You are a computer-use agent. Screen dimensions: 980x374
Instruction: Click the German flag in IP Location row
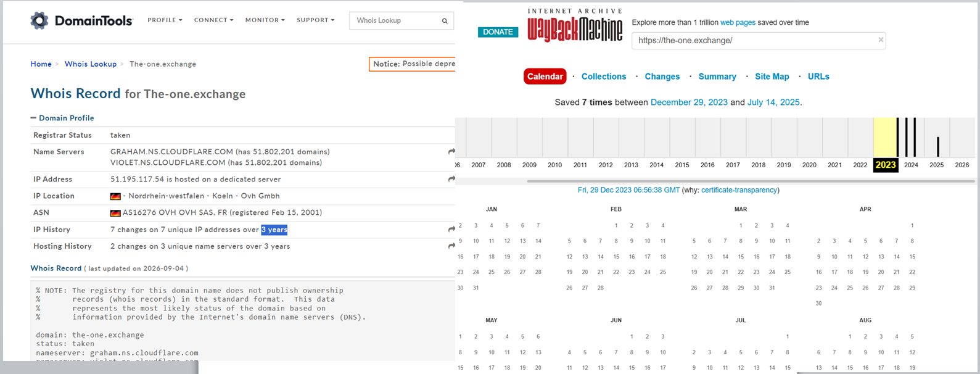coord(115,196)
